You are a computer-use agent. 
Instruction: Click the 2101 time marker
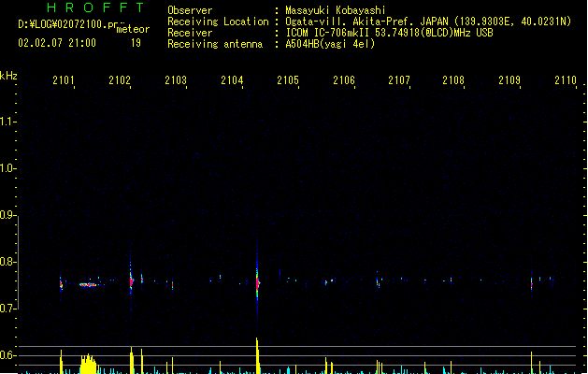tap(64, 80)
